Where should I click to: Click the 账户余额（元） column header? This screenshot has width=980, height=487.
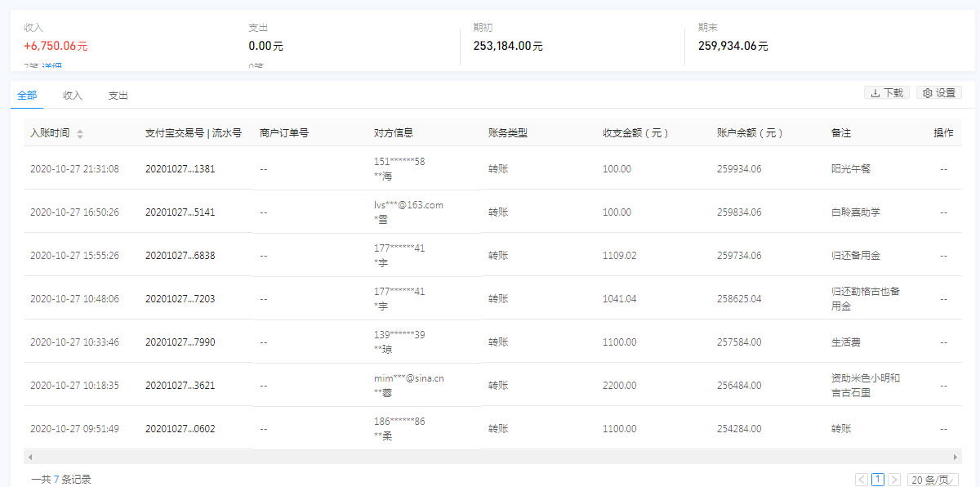[x=750, y=133]
